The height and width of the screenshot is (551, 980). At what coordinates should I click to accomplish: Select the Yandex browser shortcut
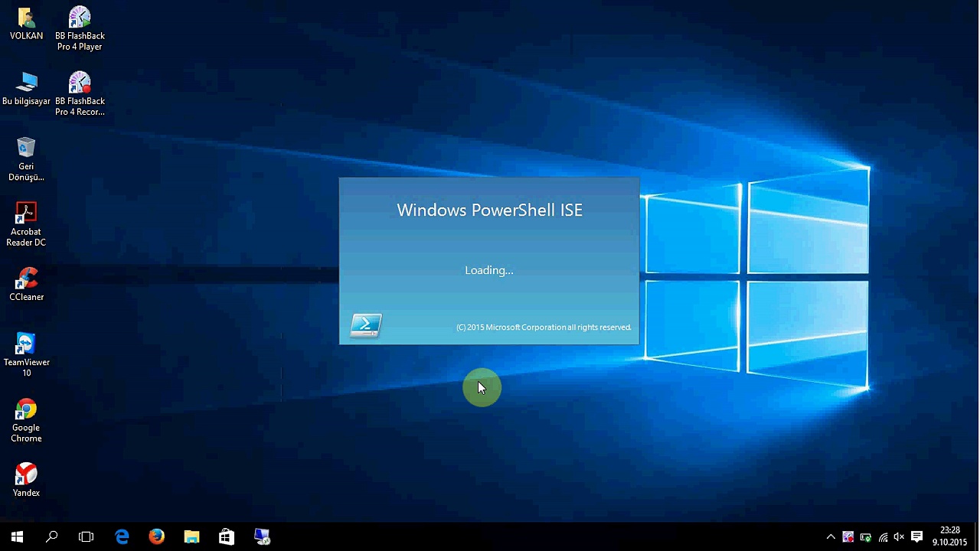click(x=26, y=480)
